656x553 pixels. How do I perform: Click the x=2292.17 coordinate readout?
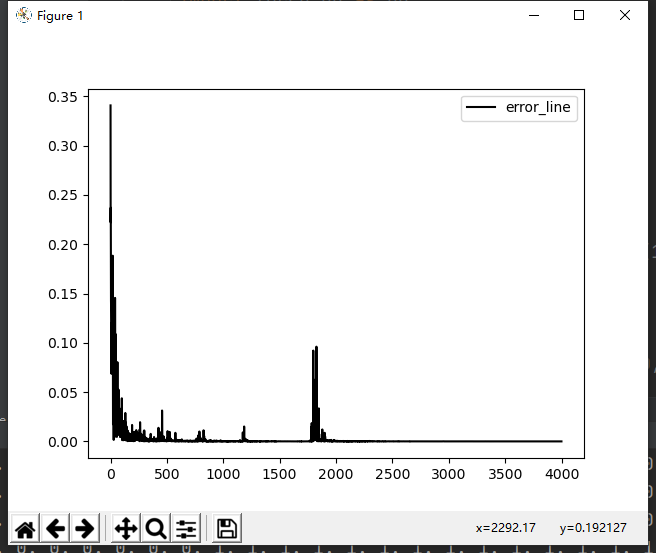tap(505, 528)
